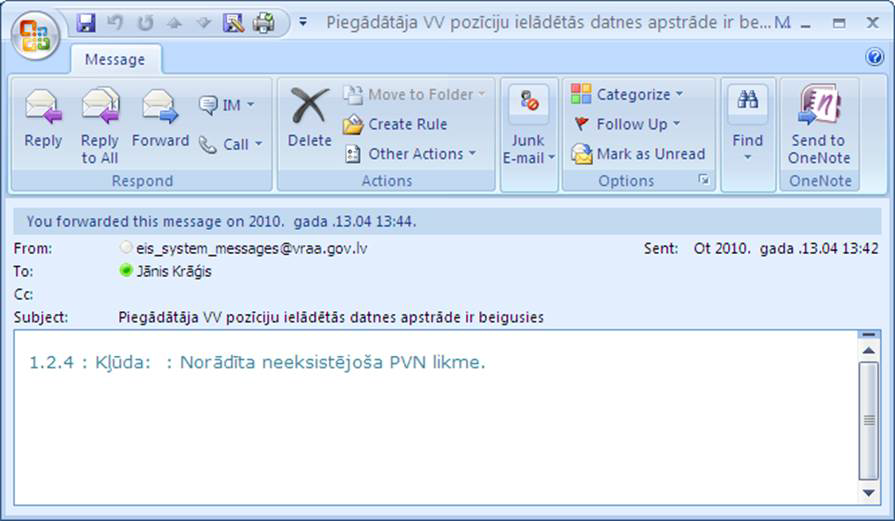Screen dimensions: 895x521
Task: Click the Print icon in the quick access toolbar
Action: 263,22
